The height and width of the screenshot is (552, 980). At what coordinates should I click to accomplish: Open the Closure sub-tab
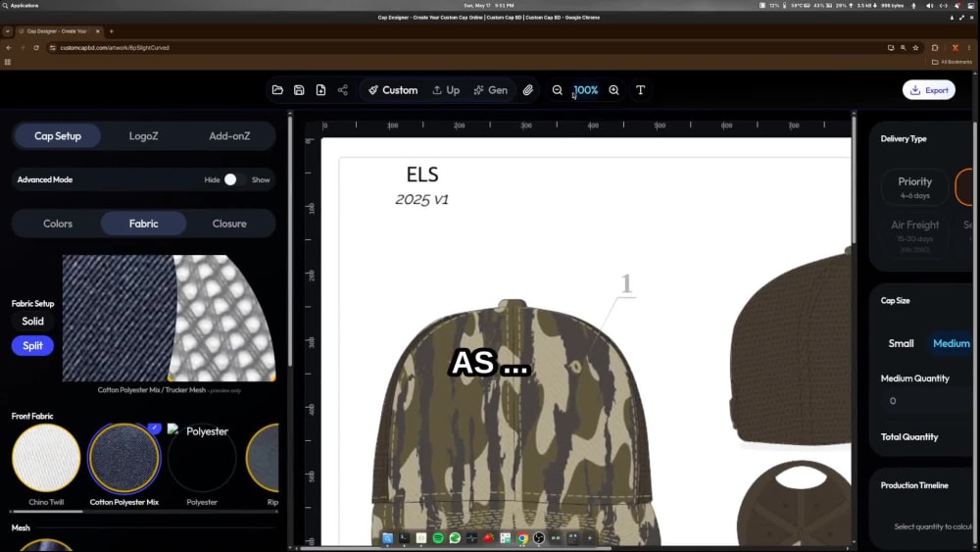tap(229, 224)
